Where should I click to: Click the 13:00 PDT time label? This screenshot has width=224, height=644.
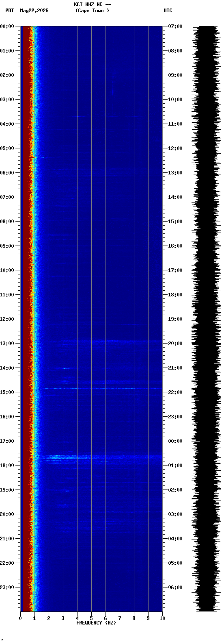[x=7, y=344]
